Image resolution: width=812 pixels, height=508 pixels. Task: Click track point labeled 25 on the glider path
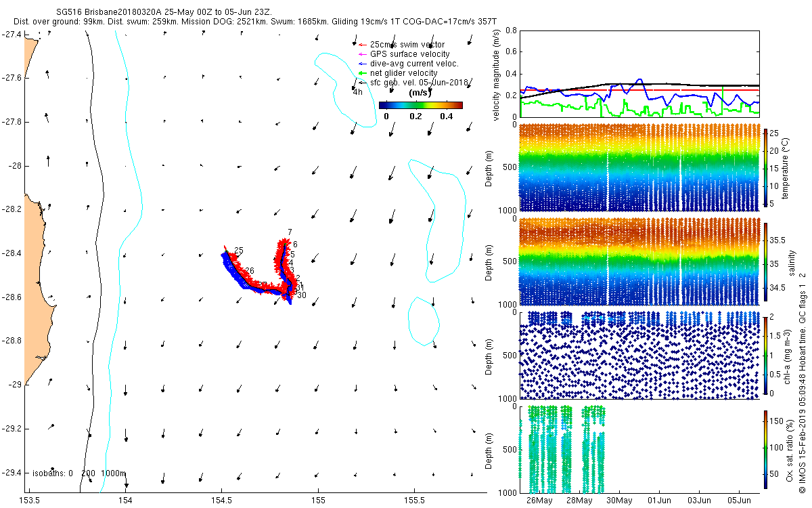tap(238, 251)
